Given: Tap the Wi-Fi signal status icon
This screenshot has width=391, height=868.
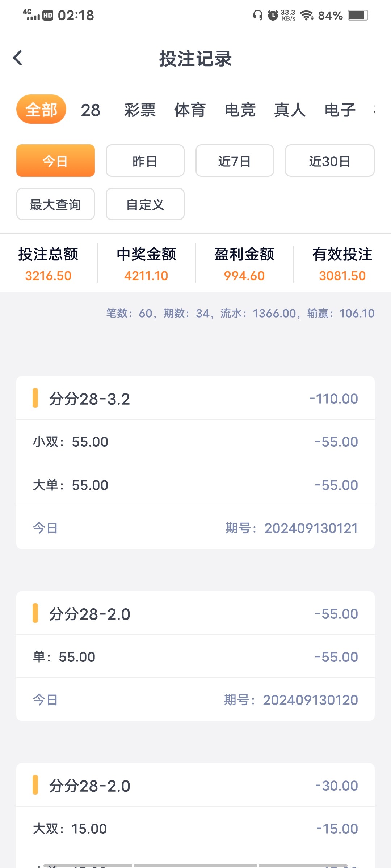Looking at the screenshot, I should [307, 15].
